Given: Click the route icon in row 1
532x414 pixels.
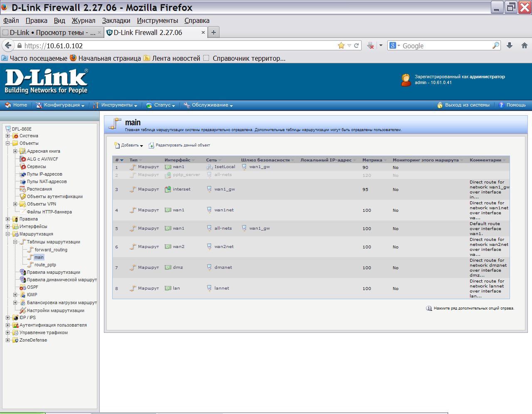Looking at the screenshot, I should (133, 167).
